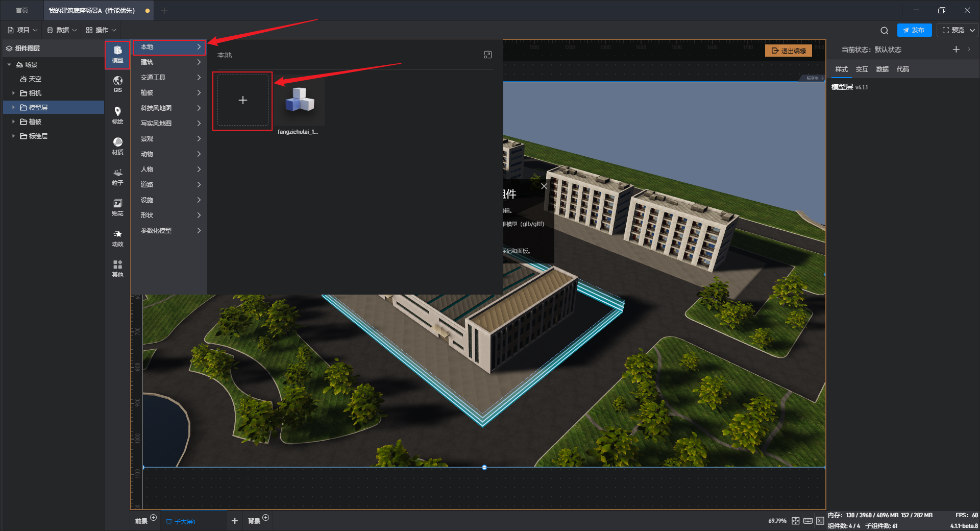Expand the 本地 category arrow
The width and height of the screenshot is (980, 531).
(199, 47)
